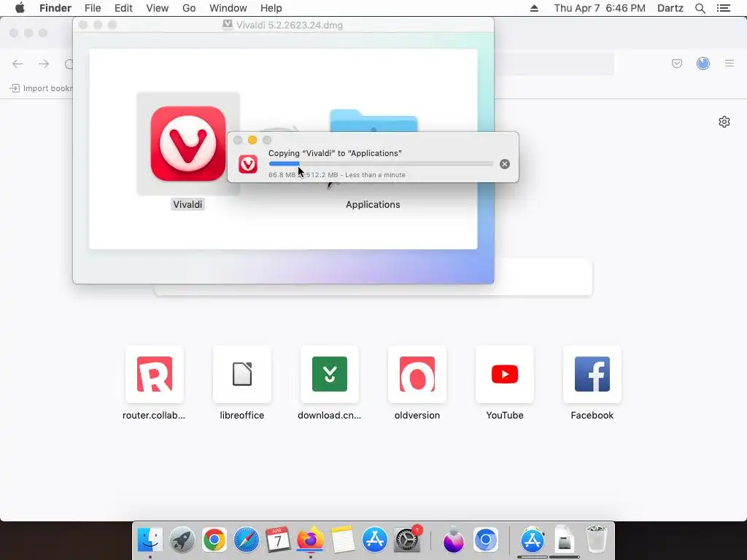
Task: Open Finder from the Dock
Action: pos(150,540)
